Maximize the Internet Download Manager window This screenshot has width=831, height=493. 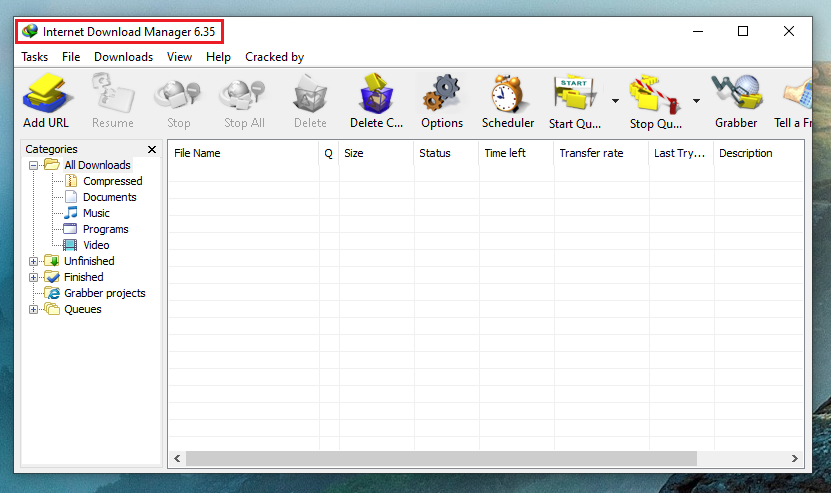(743, 31)
